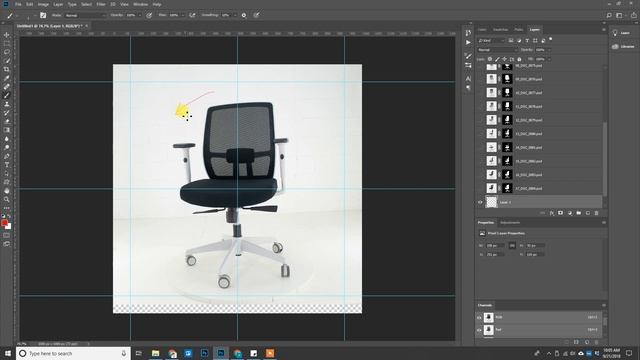Viewport: 640px width, 360px height.
Task: Toggle layer filtering switch on or off
Action: [551, 40]
